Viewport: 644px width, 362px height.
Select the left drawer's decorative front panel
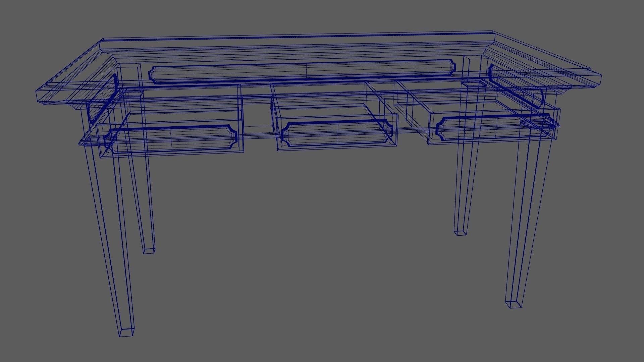coord(170,138)
